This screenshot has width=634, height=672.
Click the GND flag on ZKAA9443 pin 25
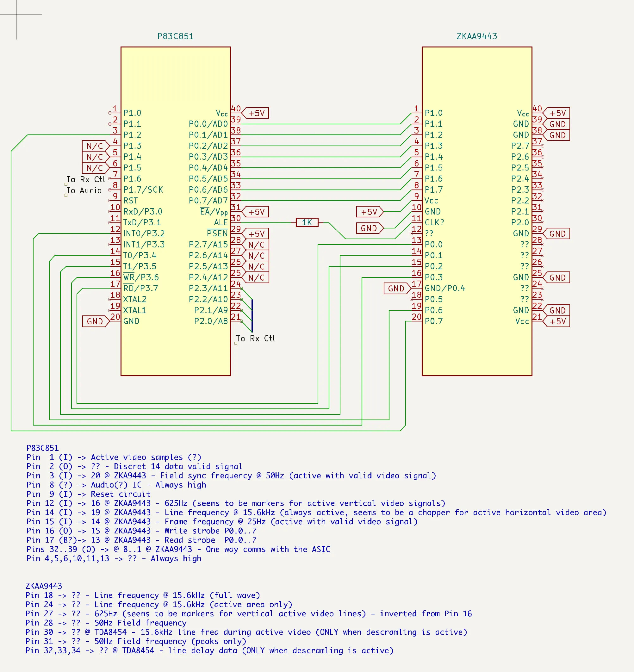tap(557, 278)
